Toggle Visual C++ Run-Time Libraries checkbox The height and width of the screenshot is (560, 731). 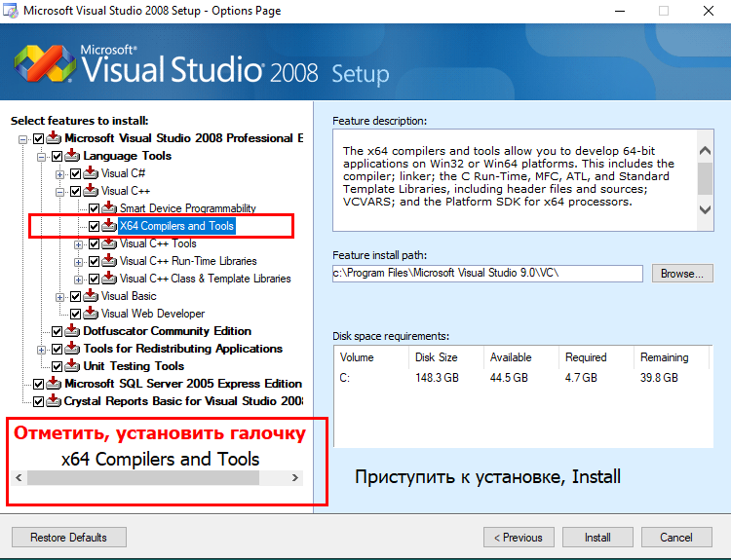click(x=94, y=261)
